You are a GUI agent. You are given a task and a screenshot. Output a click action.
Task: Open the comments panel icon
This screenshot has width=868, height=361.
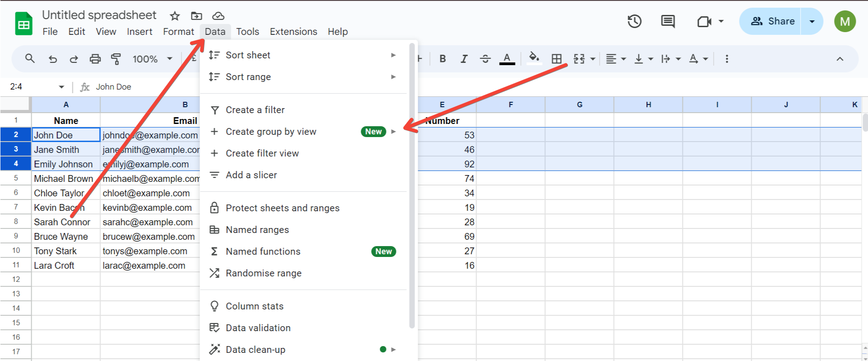[668, 21]
